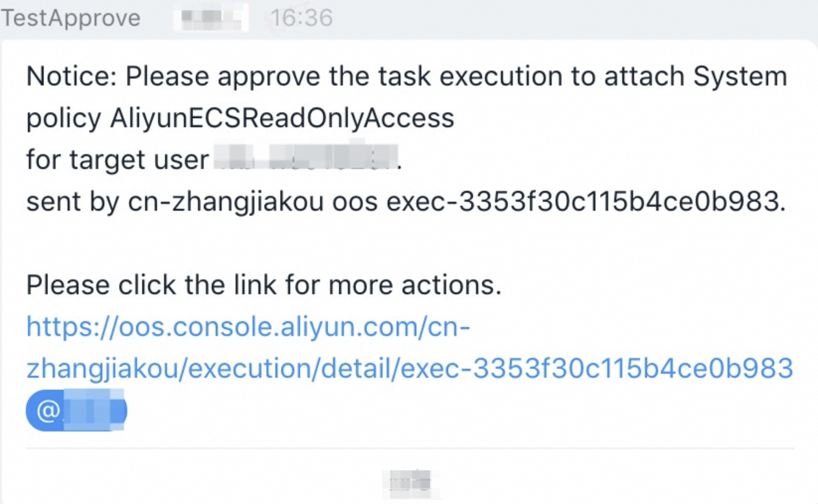Click the horizontal divider under the mention

(410, 448)
